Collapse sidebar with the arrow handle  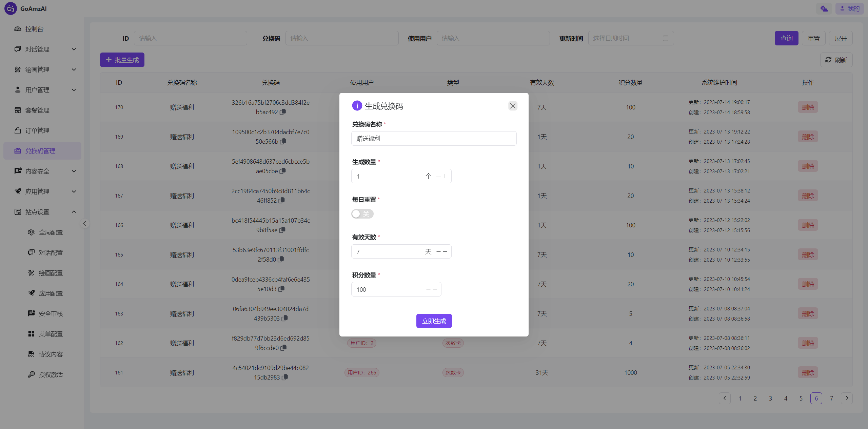click(x=85, y=223)
